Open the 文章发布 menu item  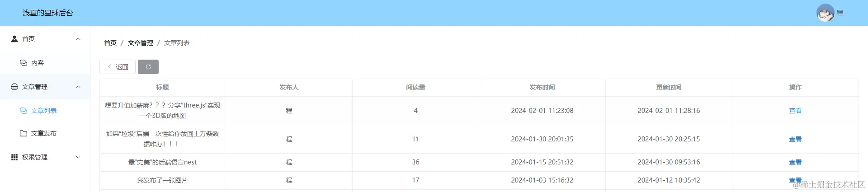(45, 133)
